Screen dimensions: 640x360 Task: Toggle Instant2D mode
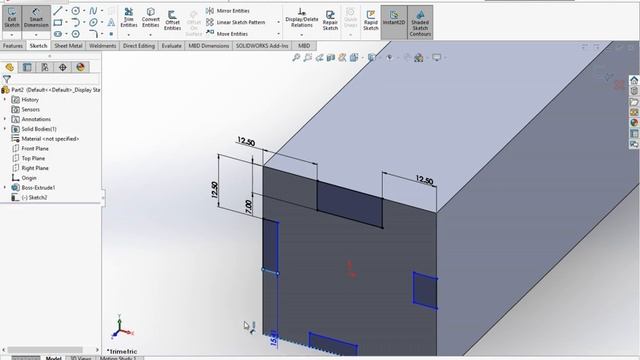pyautogui.click(x=394, y=22)
